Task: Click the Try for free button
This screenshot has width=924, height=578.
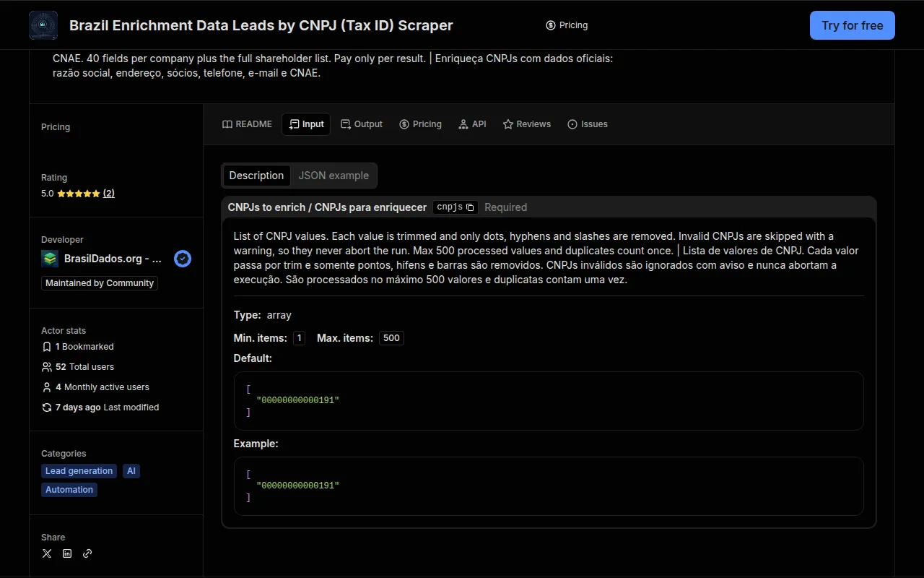Action: pyautogui.click(x=852, y=25)
